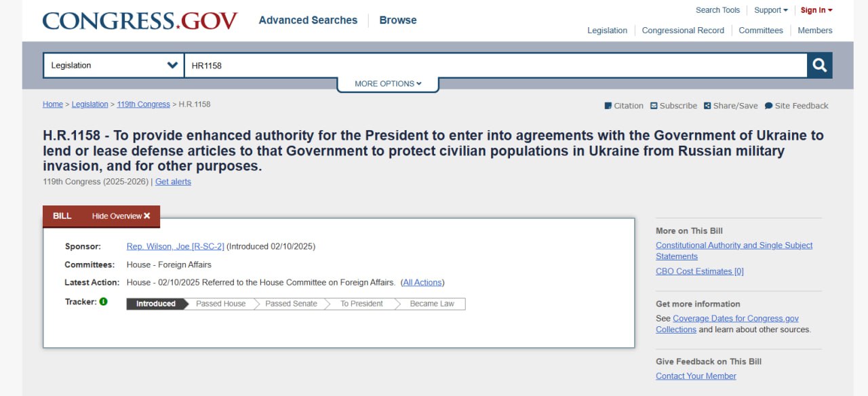Expand the MORE OPTIONS panel
Viewport: 868px width, 396px height.
pos(388,84)
